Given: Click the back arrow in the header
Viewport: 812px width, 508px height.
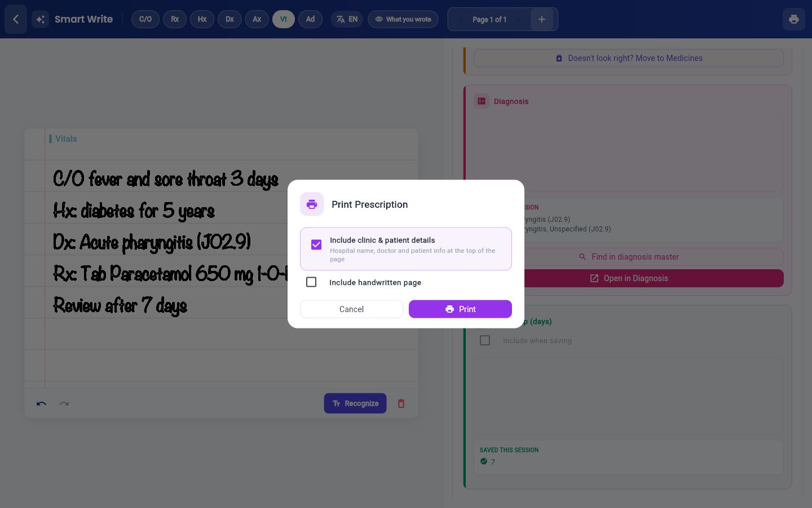Looking at the screenshot, I should point(16,19).
